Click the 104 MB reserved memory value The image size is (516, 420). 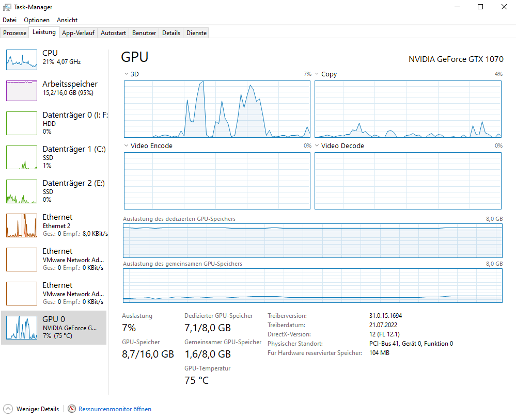coord(379,352)
